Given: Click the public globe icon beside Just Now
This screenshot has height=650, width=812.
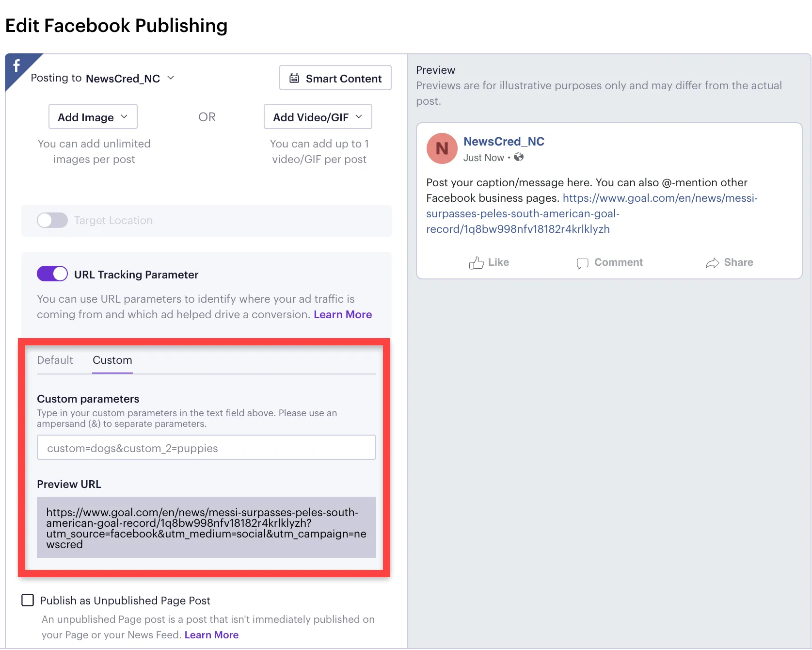Looking at the screenshot, I should pyautogui.click(x=519, y=157).
